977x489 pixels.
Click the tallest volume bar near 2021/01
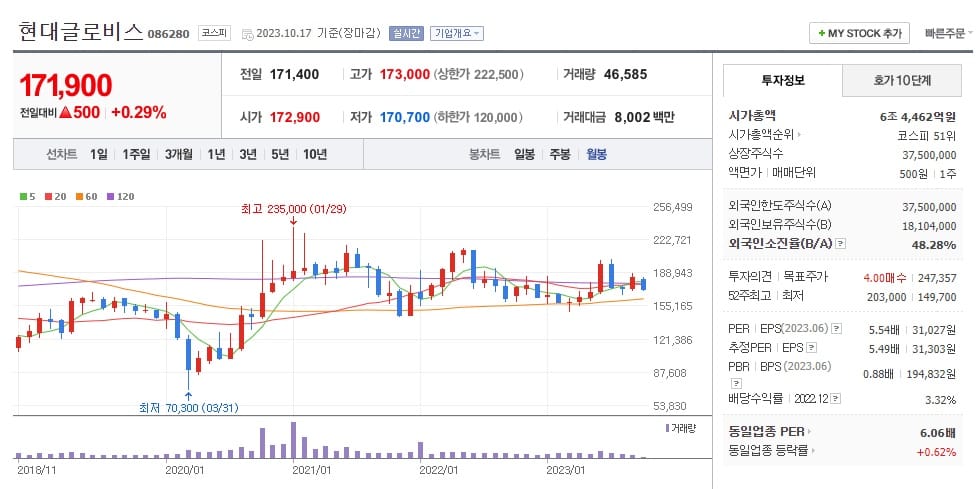(x=293, y=440)
